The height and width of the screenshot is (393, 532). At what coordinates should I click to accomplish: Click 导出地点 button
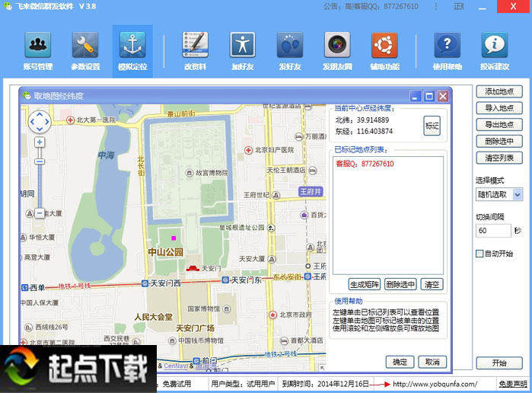[x=499, y=125]
